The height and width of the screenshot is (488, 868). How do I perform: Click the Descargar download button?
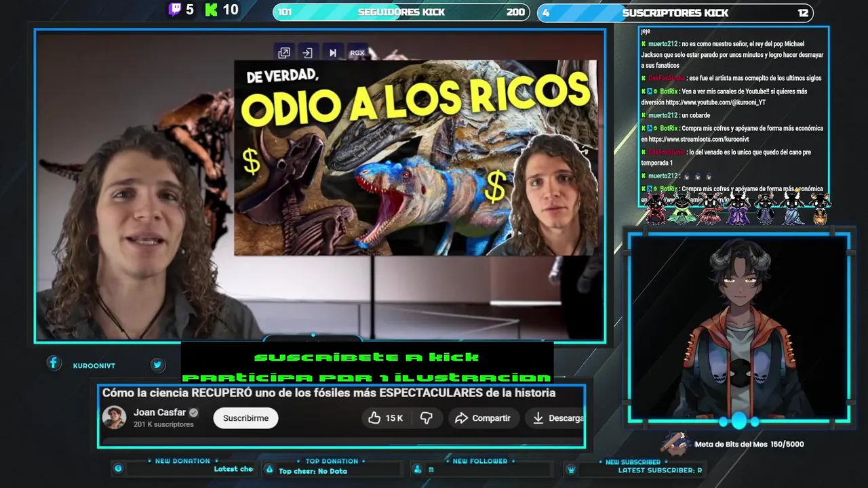(x=557, y=418)
